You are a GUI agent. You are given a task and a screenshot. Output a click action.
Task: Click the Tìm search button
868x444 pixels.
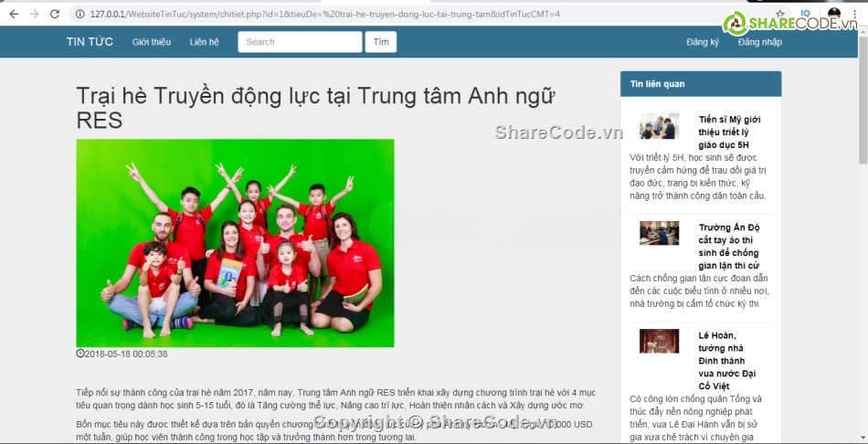click(x=381, y=42)
